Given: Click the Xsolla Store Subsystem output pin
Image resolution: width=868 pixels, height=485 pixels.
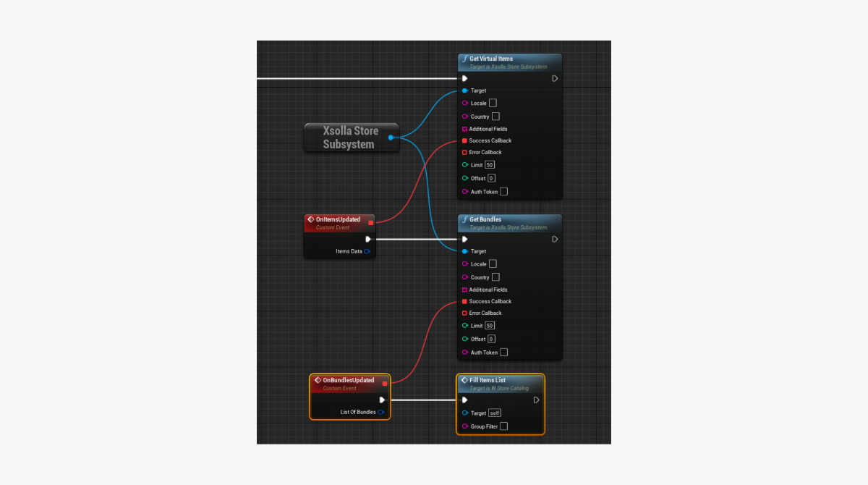Looking at the screenshot, I should click(391, 137).
